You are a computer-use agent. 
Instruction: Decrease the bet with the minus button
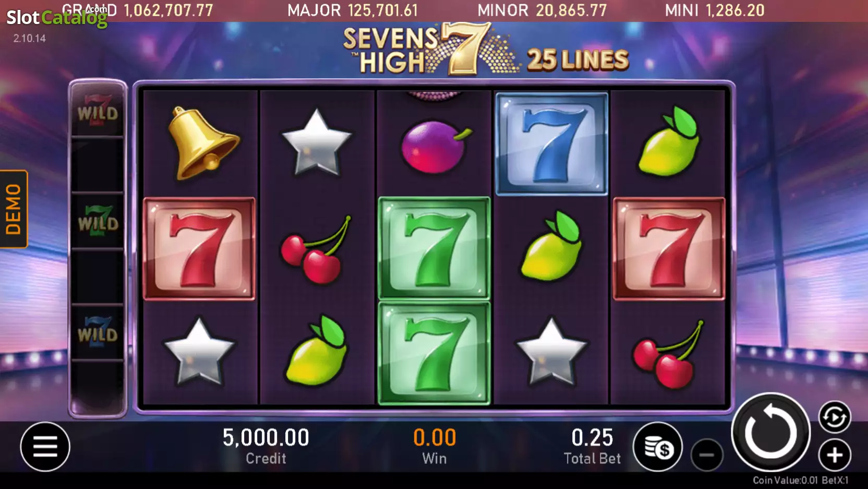click(707, 455)
